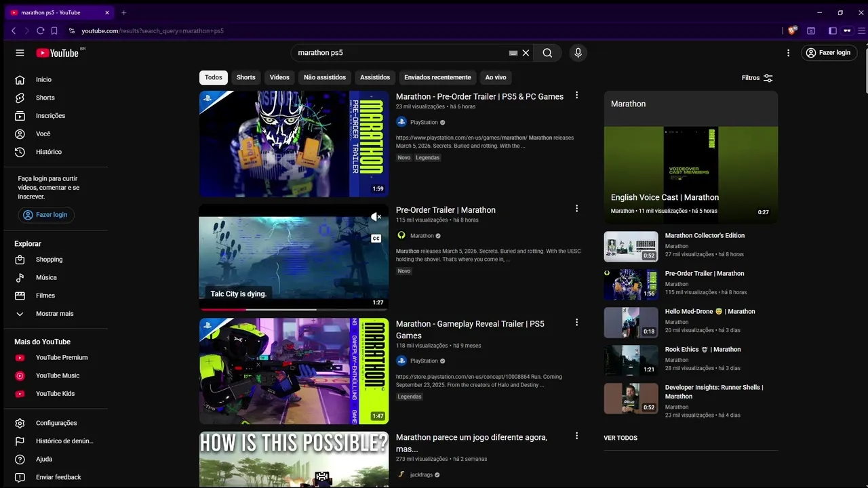This screenshot has width=868, height=488.
Task: Select the Assistidos filter chip
Action: pyautogui.click(x=375, y=77)
